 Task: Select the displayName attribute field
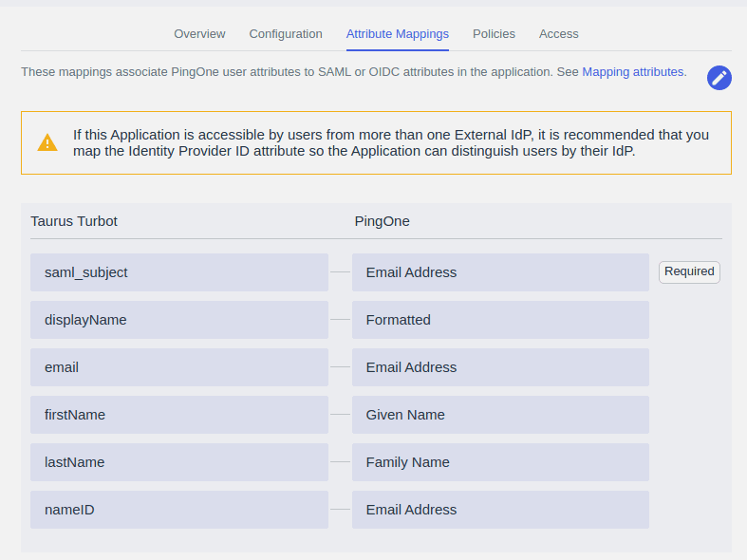click(179, 320)
